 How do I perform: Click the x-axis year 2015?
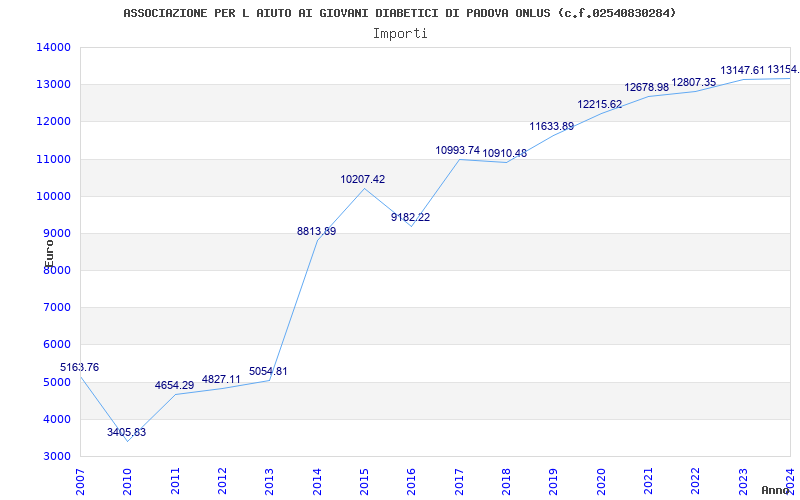[x=364, y=481]
